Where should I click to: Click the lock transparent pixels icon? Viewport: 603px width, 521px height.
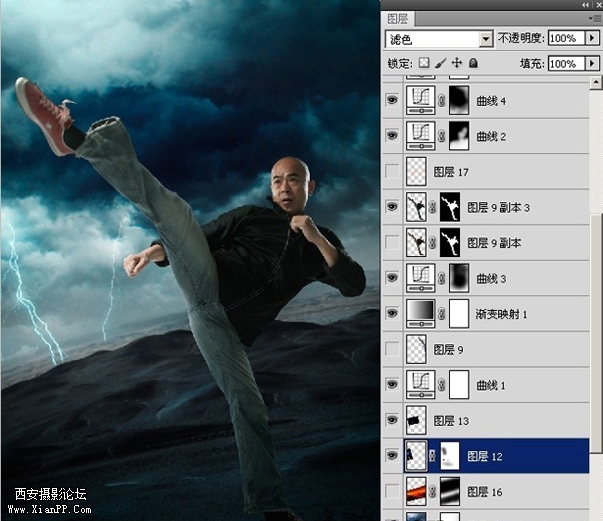tap(424, 63)
